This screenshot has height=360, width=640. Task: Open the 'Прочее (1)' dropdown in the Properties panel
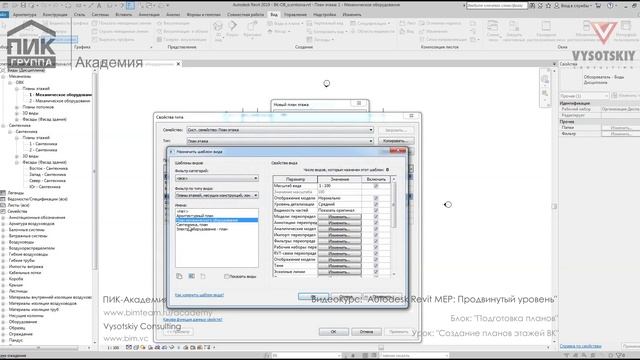584,96
